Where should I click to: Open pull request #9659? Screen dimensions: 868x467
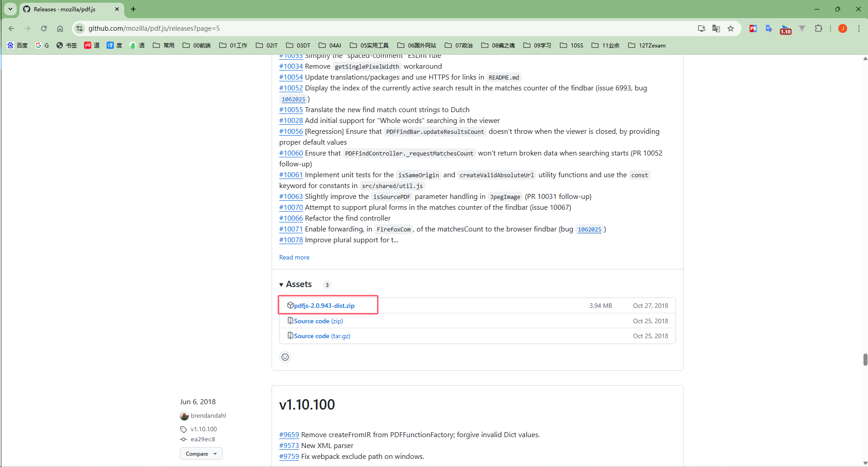289,435
